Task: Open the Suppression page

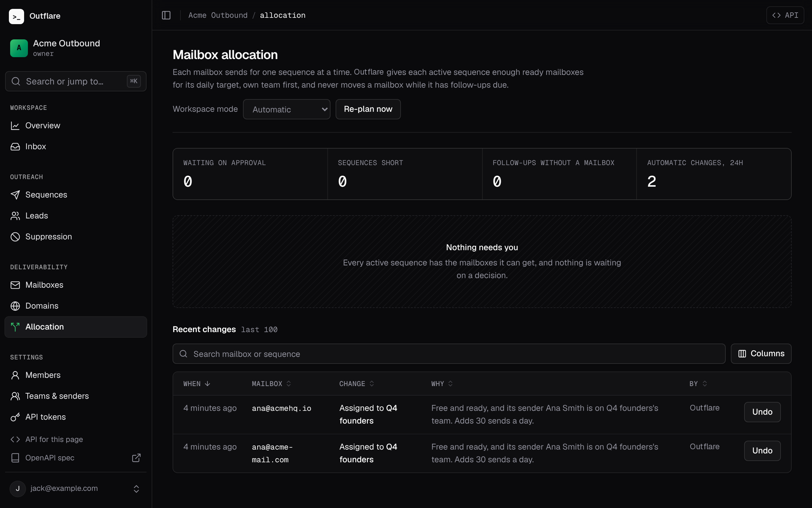Action: (76, 237)
